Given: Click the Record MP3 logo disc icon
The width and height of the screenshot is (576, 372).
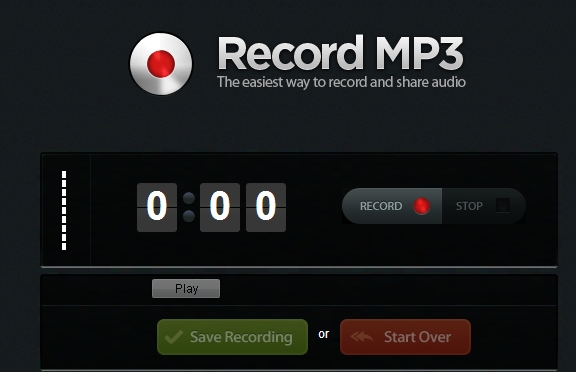Looking at the screenshot, I should (161, 64).
